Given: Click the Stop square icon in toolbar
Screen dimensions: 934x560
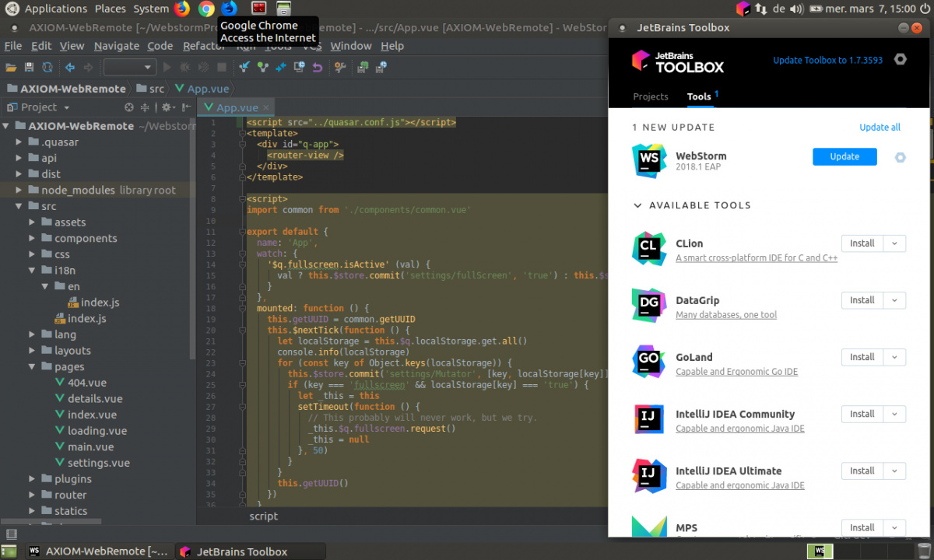Looking at the screenshot, I should (222, 68).
